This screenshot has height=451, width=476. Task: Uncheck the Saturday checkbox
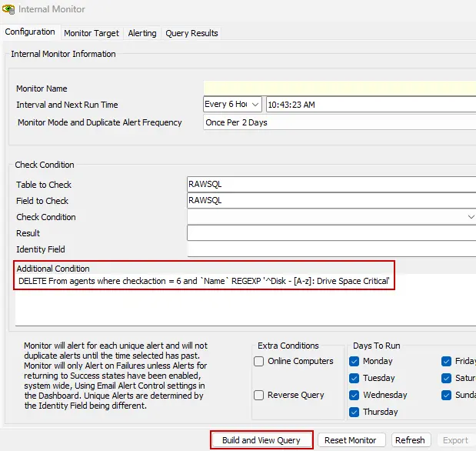tap(446, 379)
